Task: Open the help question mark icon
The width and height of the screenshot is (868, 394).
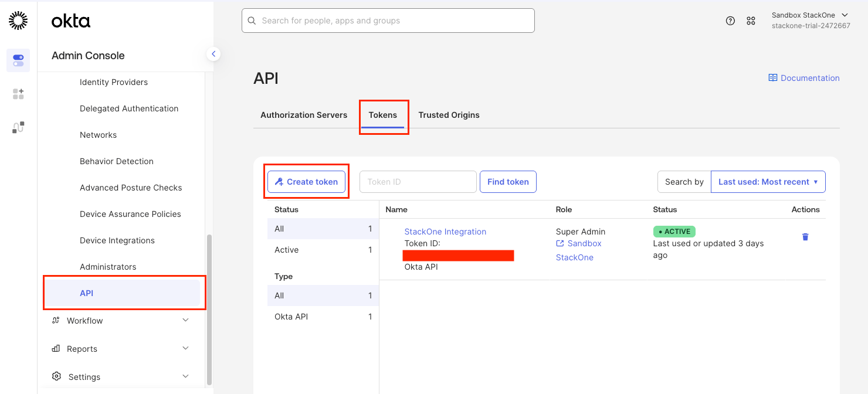Action: [x=730, y=21]
